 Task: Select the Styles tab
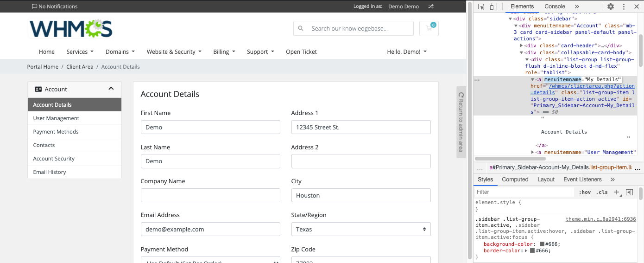[x=486, y=180]
